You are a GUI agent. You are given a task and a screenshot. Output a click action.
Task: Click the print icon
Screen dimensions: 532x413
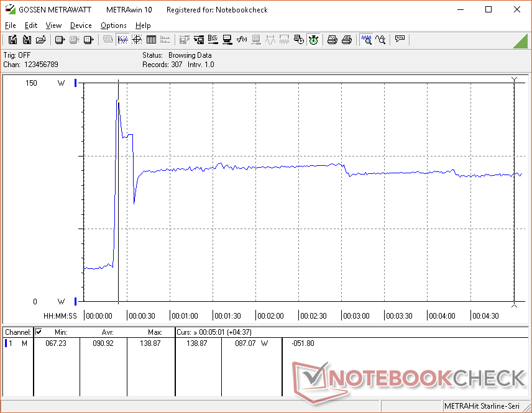[347, 40]
